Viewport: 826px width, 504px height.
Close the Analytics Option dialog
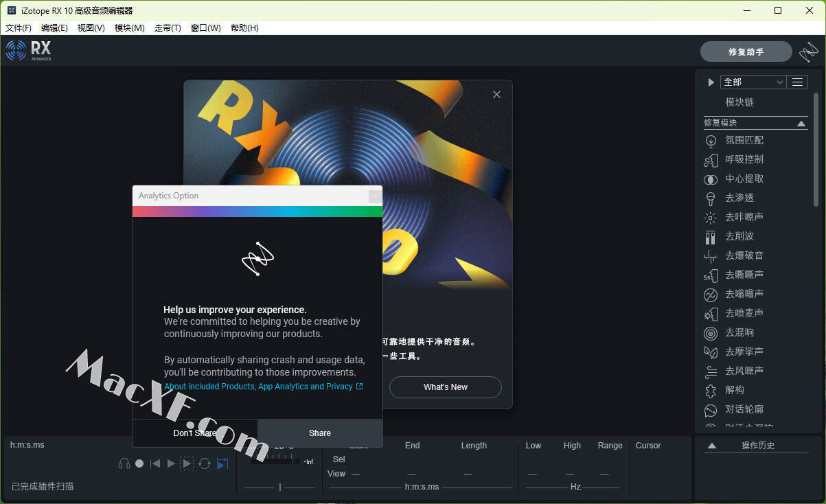[374, 196]
